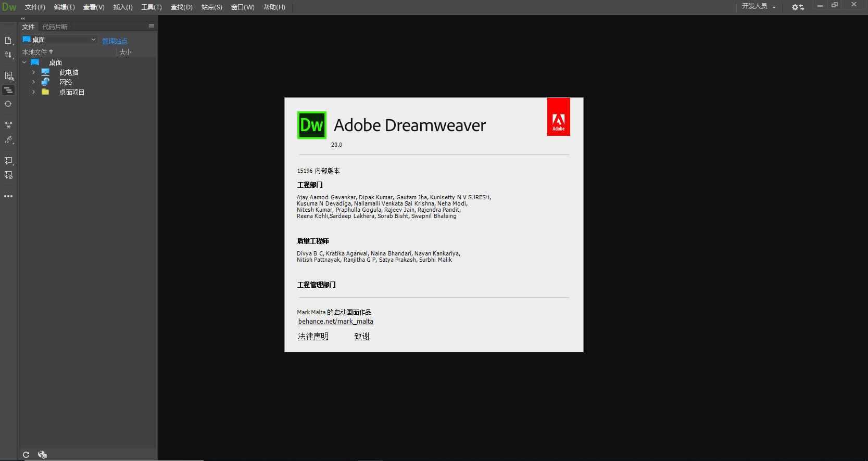868x461 pixels.
Task: Click the refresh icon at Files panel bottom
Action: pyautogui.click(x=26, y=455)
